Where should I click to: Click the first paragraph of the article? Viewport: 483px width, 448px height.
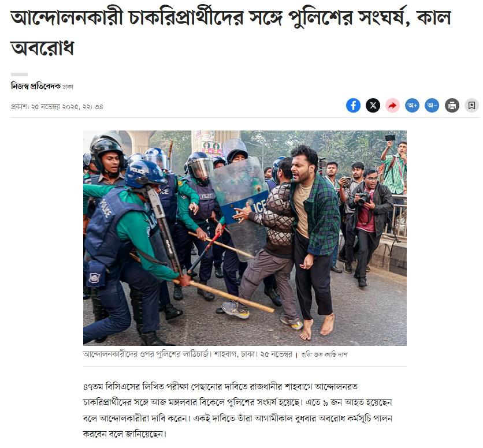[x=237, y=410]
